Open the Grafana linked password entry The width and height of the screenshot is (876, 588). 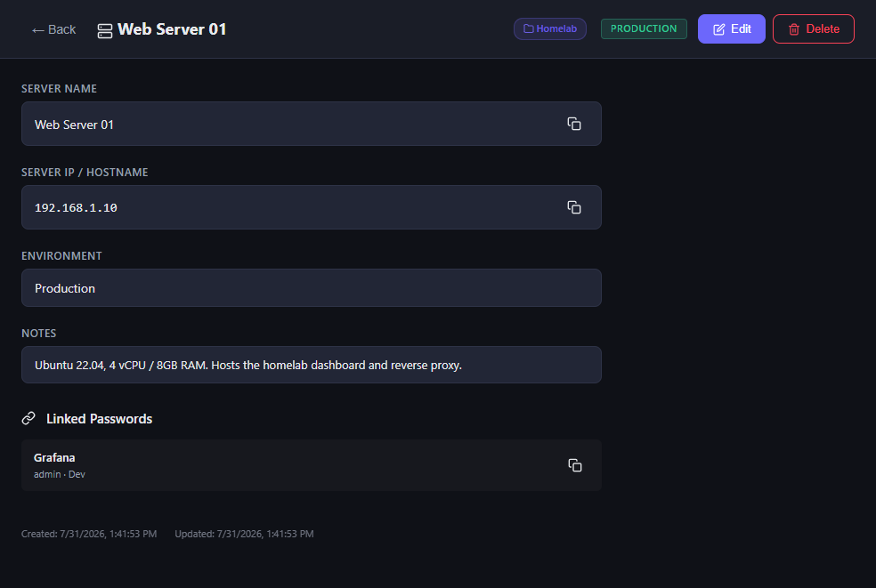(312, 465)
